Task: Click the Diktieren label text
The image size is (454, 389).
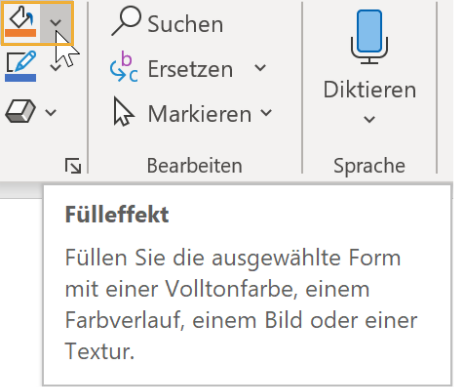Action: tap(370, 90)
